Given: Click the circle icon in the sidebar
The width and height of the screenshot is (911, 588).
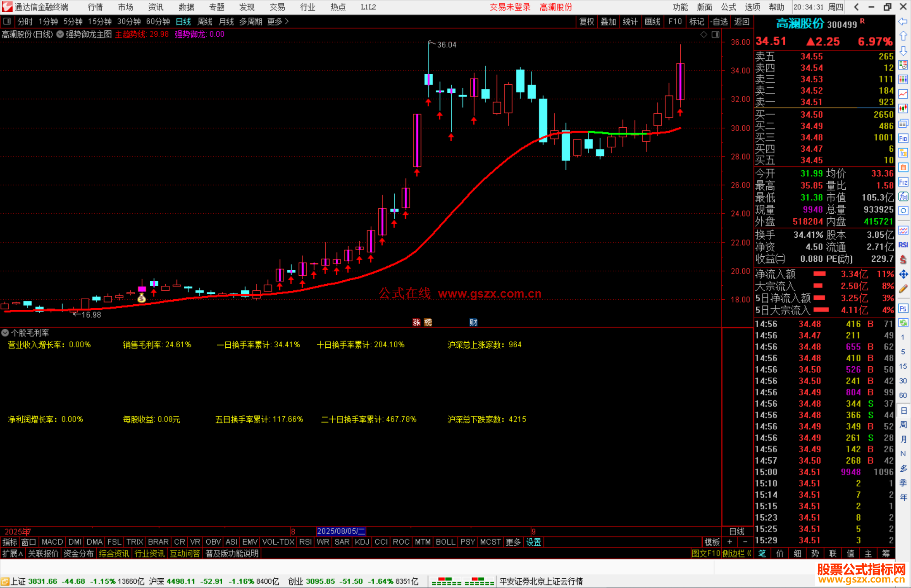Looking at the screenshot, I should click(x=903, y=211).
